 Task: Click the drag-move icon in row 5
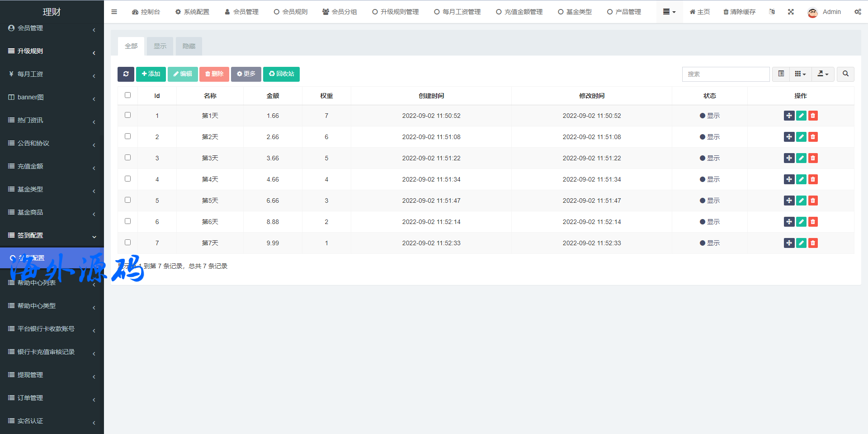(x=789, y=201)
